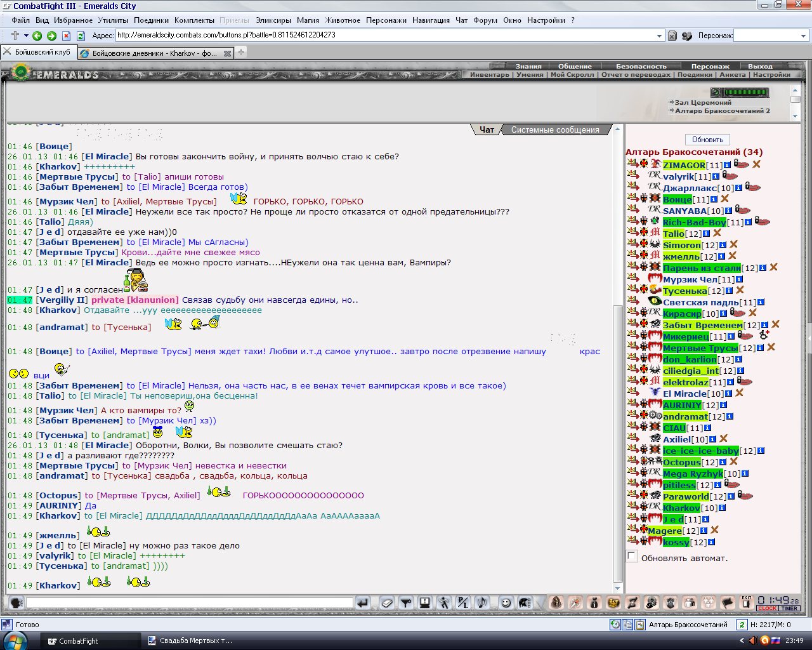
Task: Click the running man icon in chat toolbar
Action: (x=443, y=602)
